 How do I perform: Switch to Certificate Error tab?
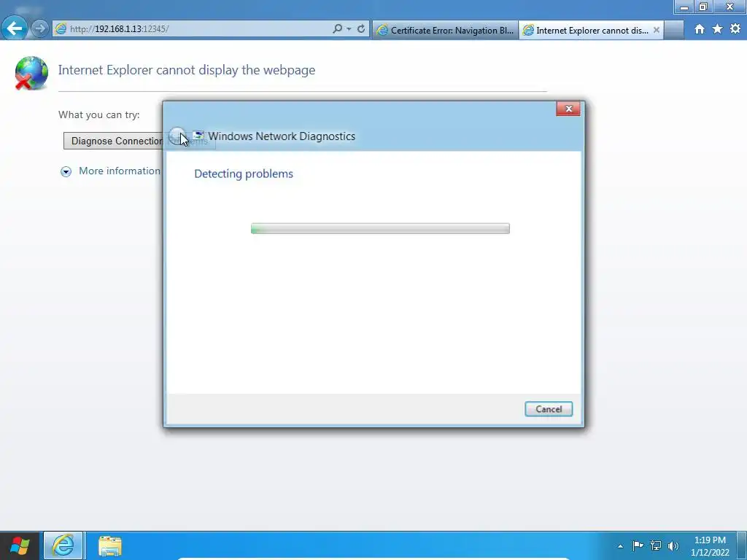(x=445, y=30)
